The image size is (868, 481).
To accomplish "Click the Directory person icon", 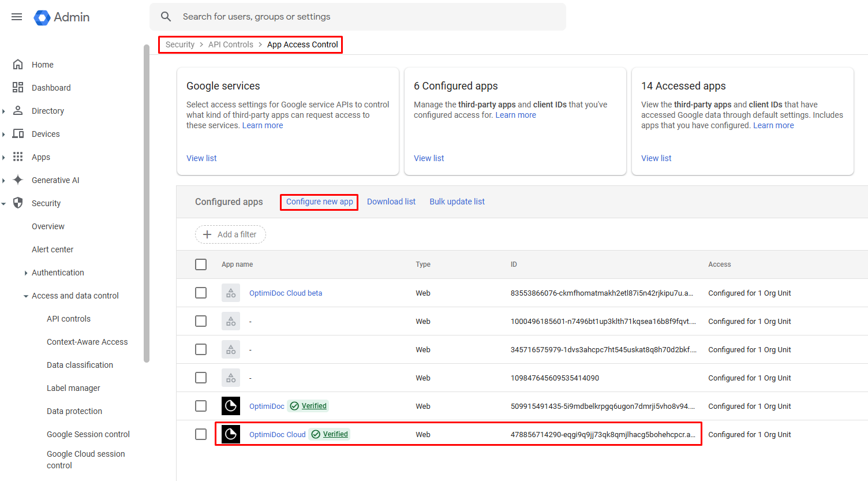I will 18,110.
